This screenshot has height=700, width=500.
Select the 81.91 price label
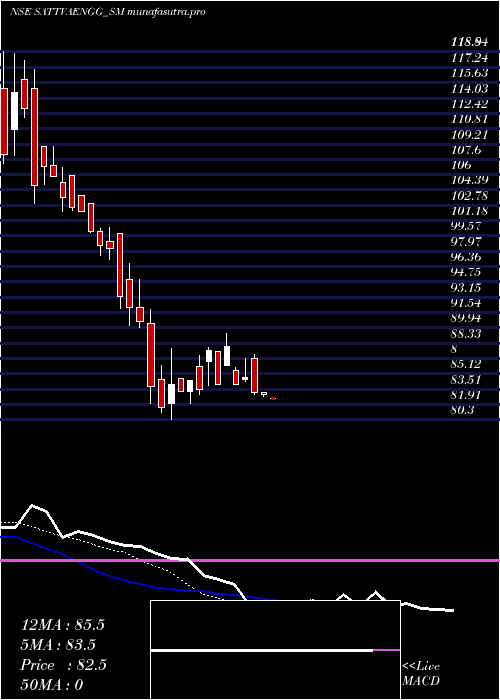(466, 395)
